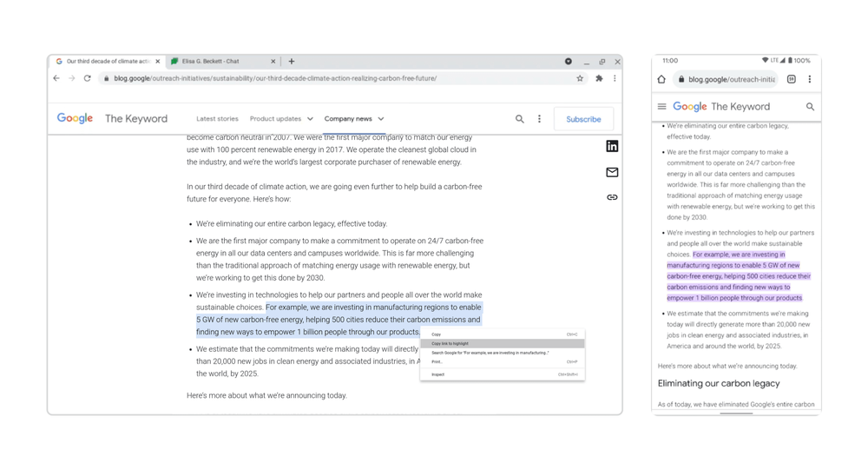Copy article link with chain icon
The height and width of the screenshot is (470, 868).
coord(612,197)
